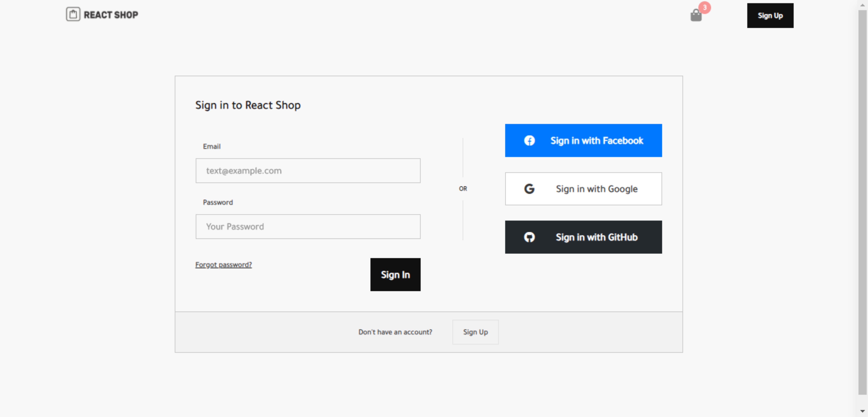Focus the Email input field
The height and width of the screenshot is (417, 868).
click(x=308, y=171)
